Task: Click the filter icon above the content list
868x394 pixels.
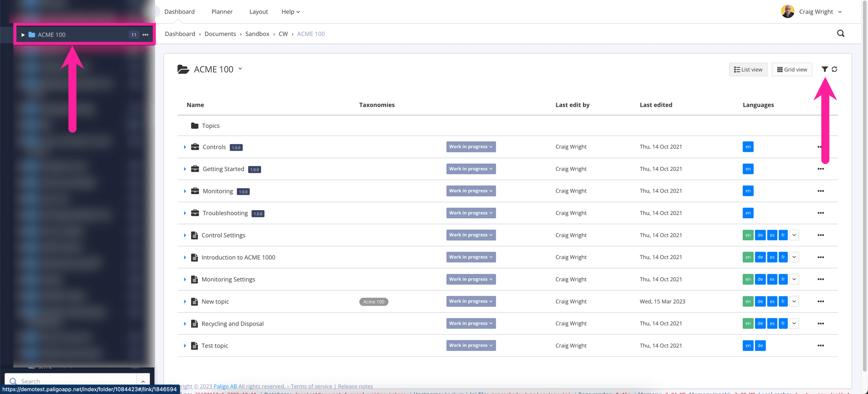Action: (x=824, y=69)
